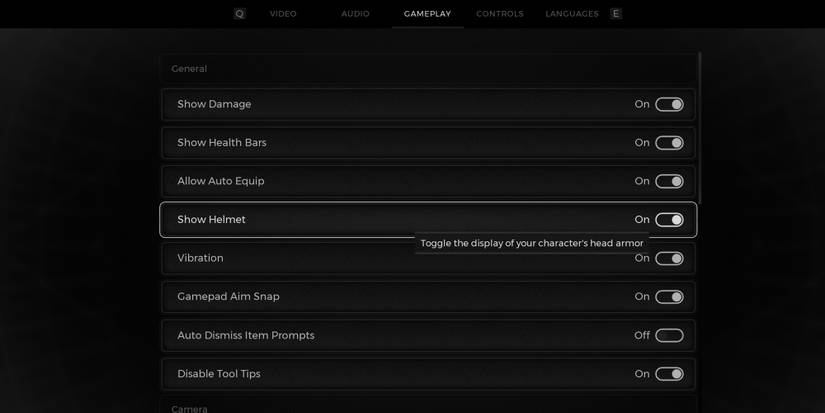Click the Off status of Auto Dismiss

pyautogui.click(x=642, y=335)
